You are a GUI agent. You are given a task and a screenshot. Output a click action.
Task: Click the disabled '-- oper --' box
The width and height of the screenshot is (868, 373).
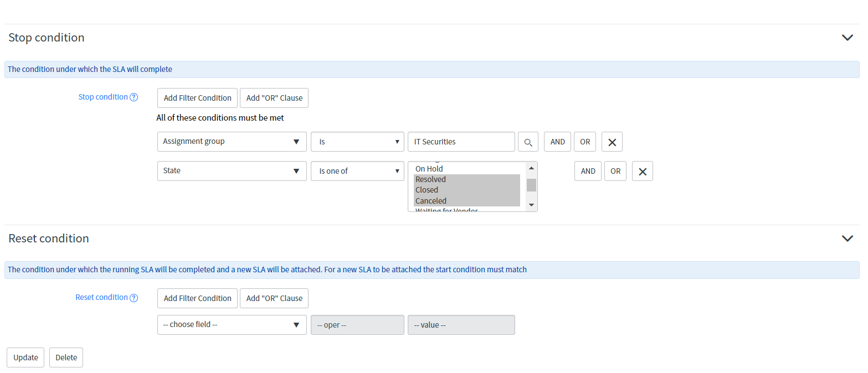[357, 325]
